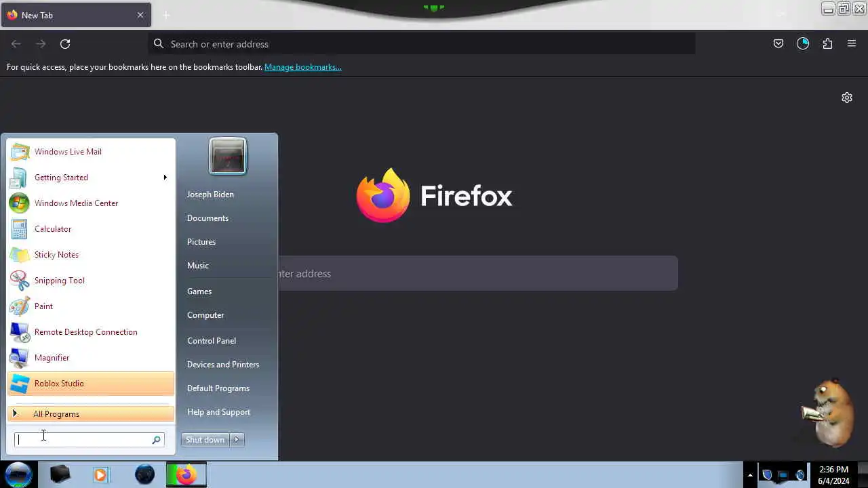This screenshot has width=868, height=488.
Task: Open Music library from Start menu
Action: [198, 266]
